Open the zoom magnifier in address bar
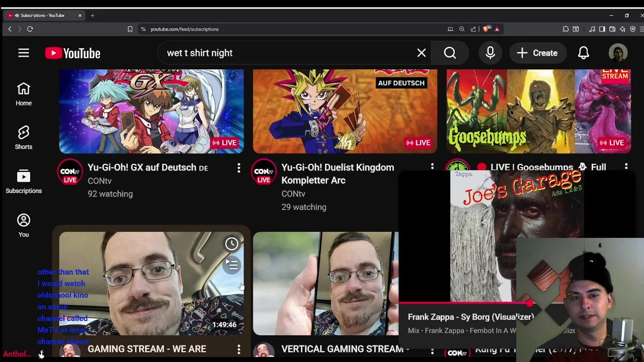The image size is (644, 362). (462, 29)
